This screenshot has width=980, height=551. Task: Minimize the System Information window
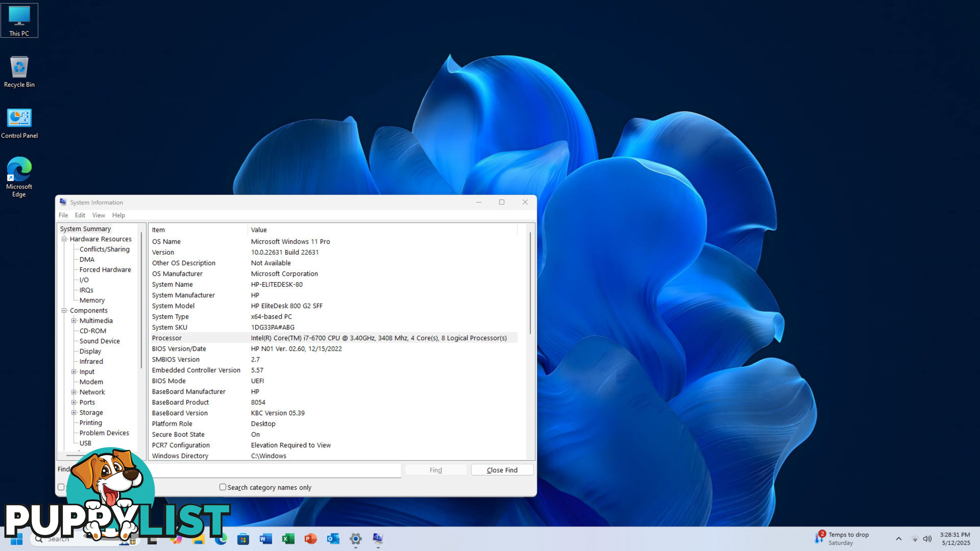point(479,202)
